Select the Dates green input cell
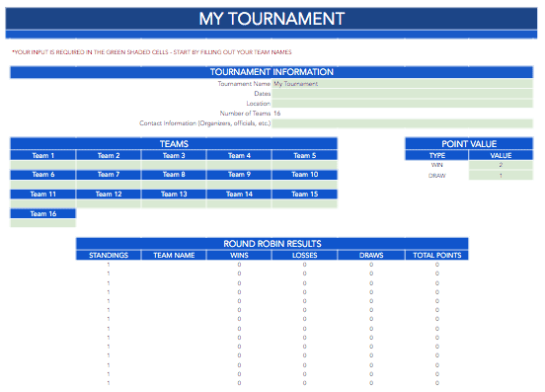545x392 pixels. point(402,94)
